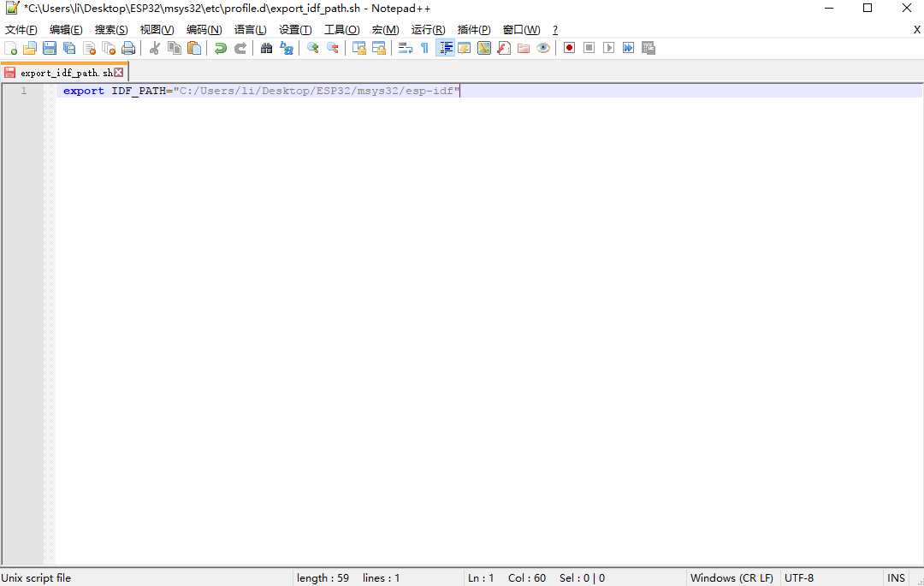Undo the last edit with the green arrow
The image size is (924, 586).
(221, 48)
